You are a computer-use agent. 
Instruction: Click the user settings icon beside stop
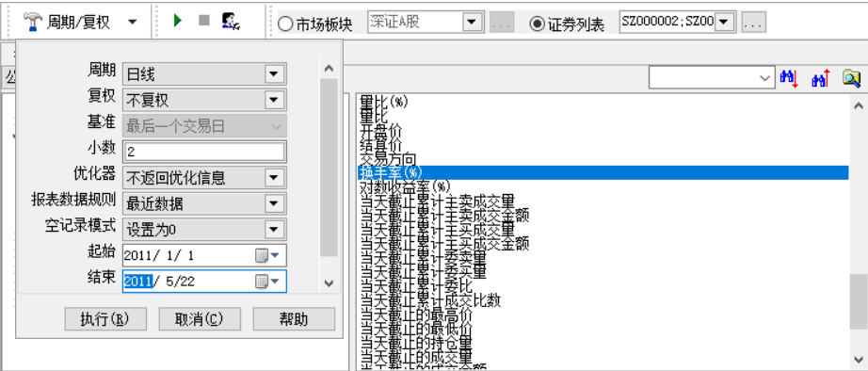coord(231,21)
